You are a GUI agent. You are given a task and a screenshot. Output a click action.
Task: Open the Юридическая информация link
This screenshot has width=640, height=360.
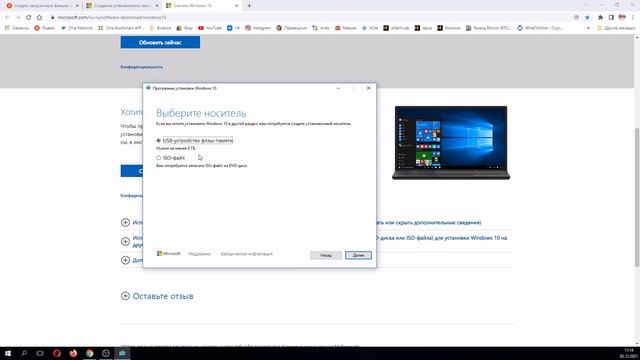(x=247, y=254)
